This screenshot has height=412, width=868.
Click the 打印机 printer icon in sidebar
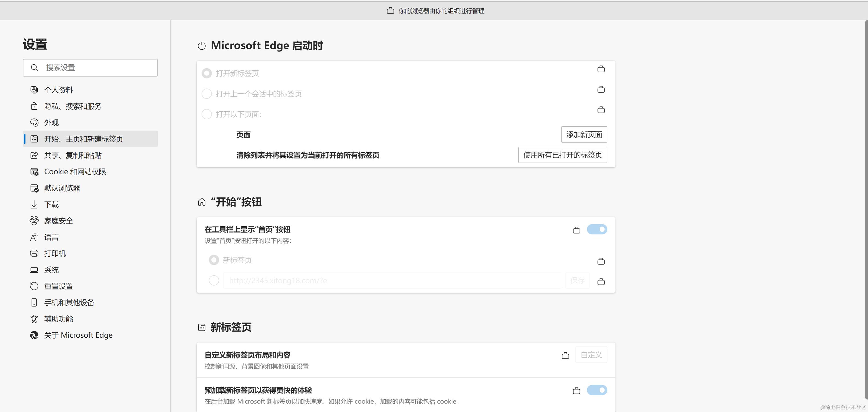[x=34, y=254]
